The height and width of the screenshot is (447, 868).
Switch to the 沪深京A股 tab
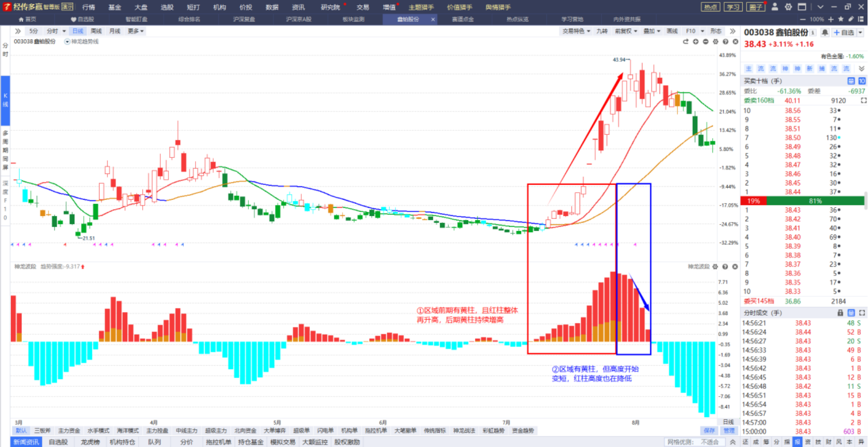coord(299,19)
